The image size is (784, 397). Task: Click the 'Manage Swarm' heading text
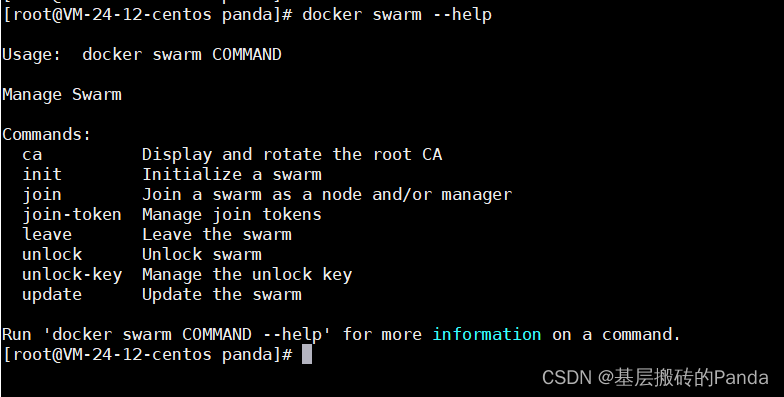[62, 95]
